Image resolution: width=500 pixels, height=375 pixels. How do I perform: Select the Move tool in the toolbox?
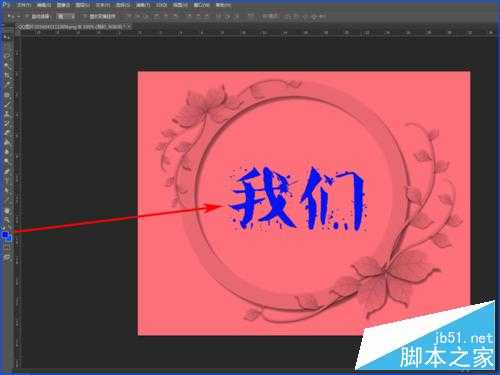coord(7,36)
